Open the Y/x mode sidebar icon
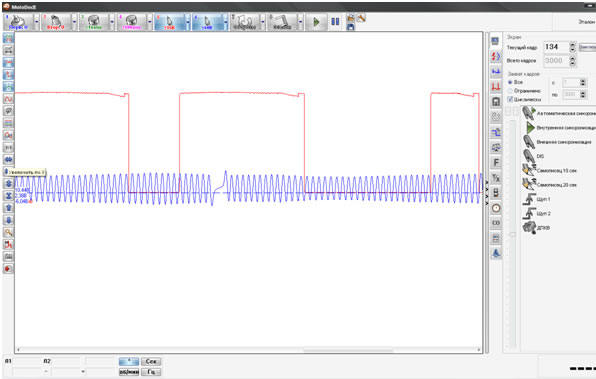The width and height of the screenshot is (596, 379). coord(496,178)
